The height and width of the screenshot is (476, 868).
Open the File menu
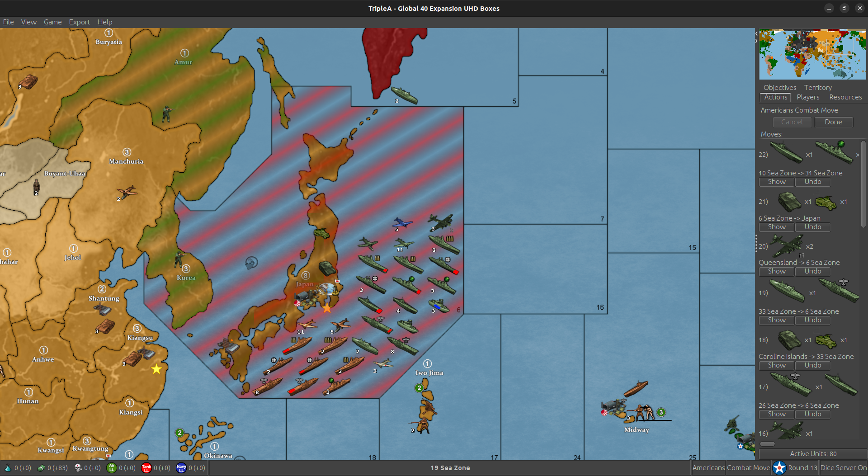tap(8, 22)
